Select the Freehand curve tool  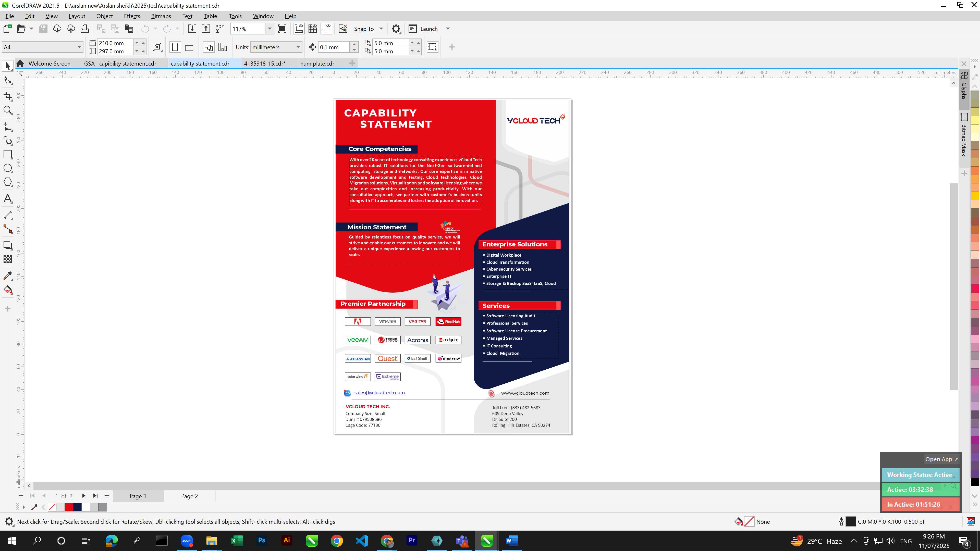pos(8,127)
